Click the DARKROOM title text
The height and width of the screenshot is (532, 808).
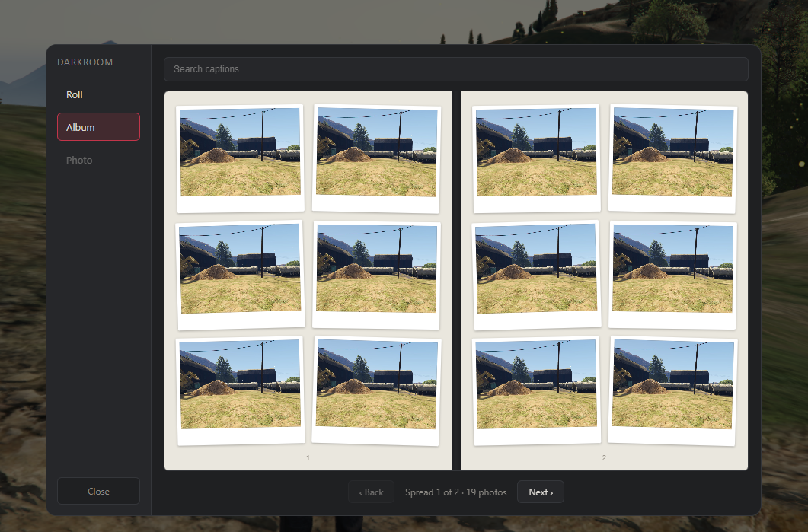tap(85, 62)
